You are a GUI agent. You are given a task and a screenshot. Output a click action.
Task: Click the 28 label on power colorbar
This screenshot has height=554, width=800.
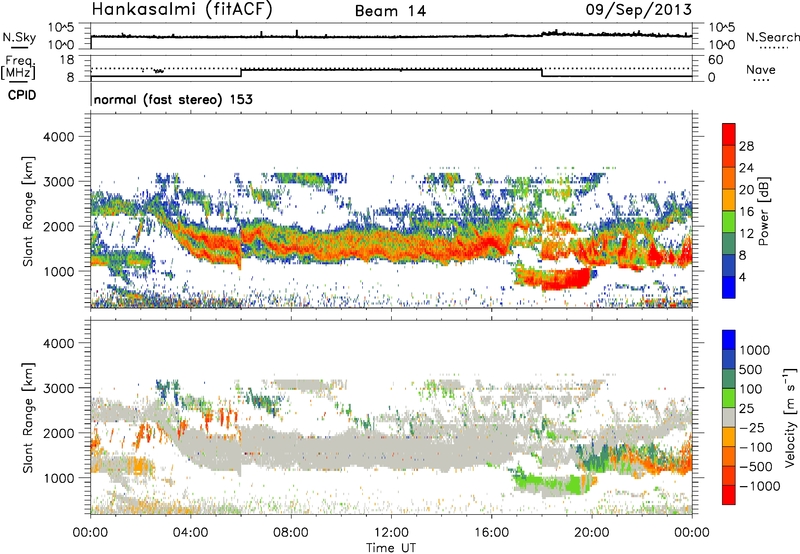tap(746, 146)
